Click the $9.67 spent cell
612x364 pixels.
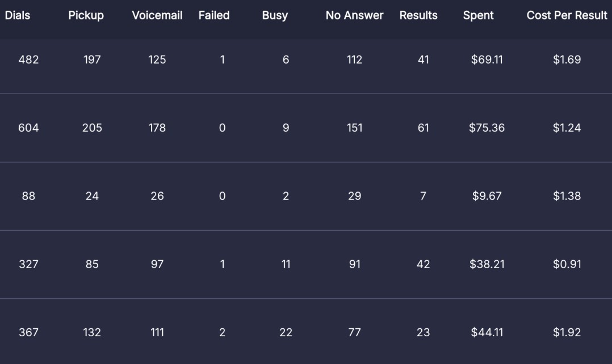pos(487,196)
